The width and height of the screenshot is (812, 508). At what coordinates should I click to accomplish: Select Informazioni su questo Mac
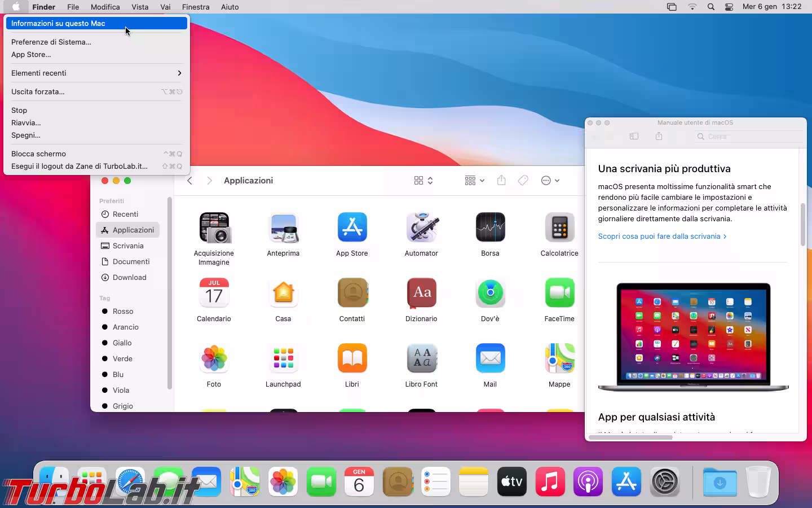pyautogui.click(x=96, y=23)
